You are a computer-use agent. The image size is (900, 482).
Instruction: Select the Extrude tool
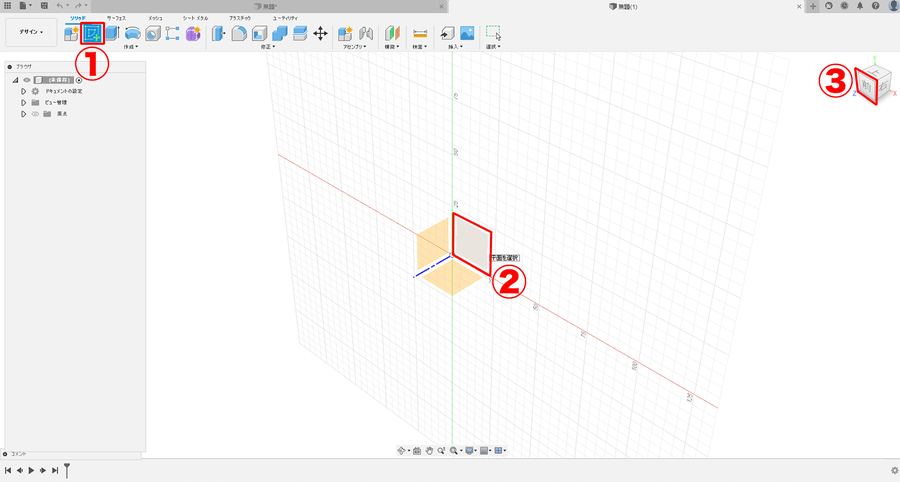coord(112,33)
